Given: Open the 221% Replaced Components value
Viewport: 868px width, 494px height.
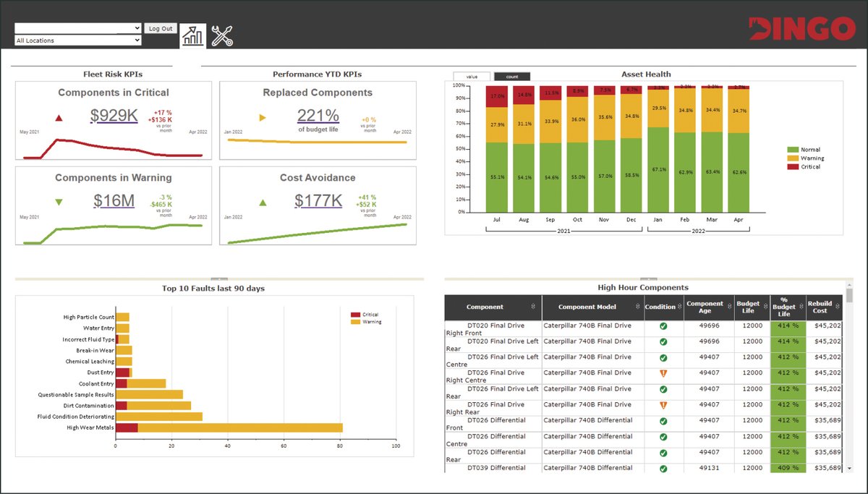Looking at the screenshot, I should (318, 115).
